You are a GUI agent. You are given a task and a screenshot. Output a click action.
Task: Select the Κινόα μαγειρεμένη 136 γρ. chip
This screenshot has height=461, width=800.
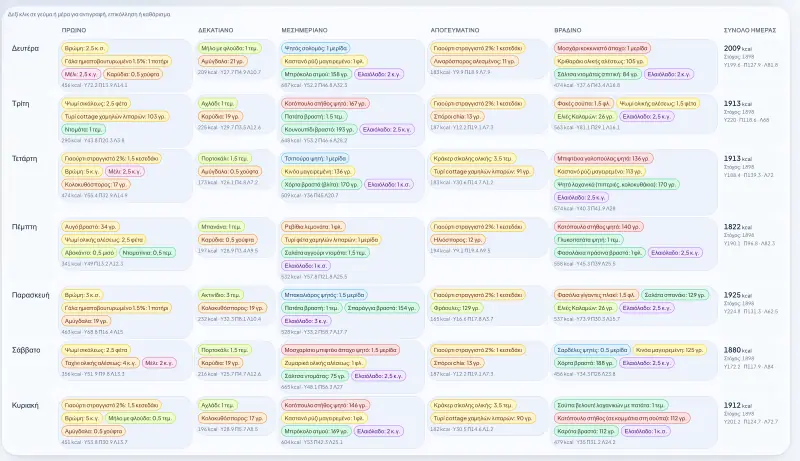tap(318, 171)
